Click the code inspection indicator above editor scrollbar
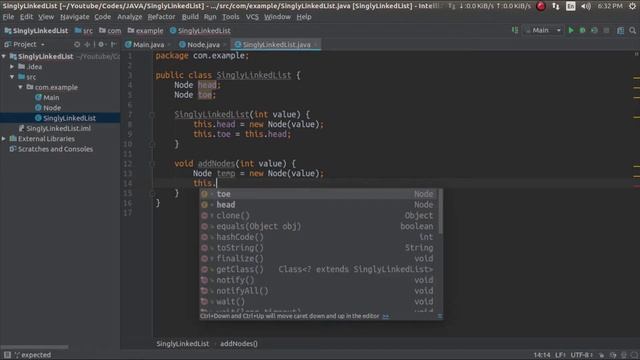 pos(636,54)
